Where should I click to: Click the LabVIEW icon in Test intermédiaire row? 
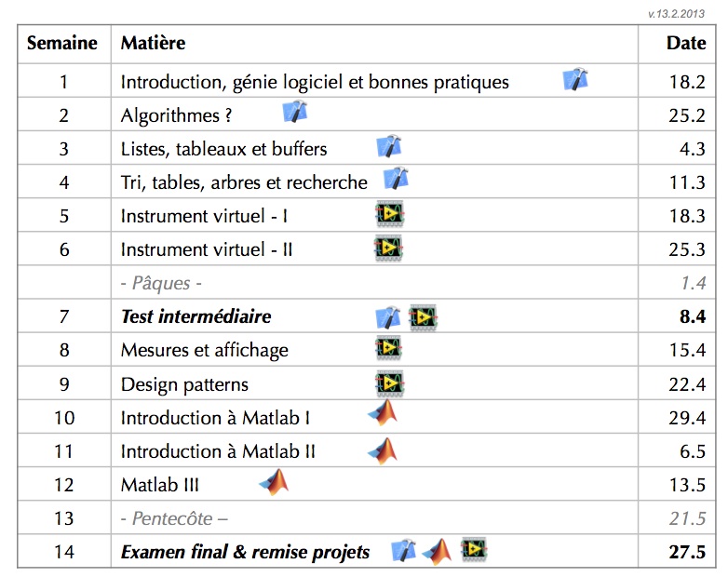[x=423, y=316]
